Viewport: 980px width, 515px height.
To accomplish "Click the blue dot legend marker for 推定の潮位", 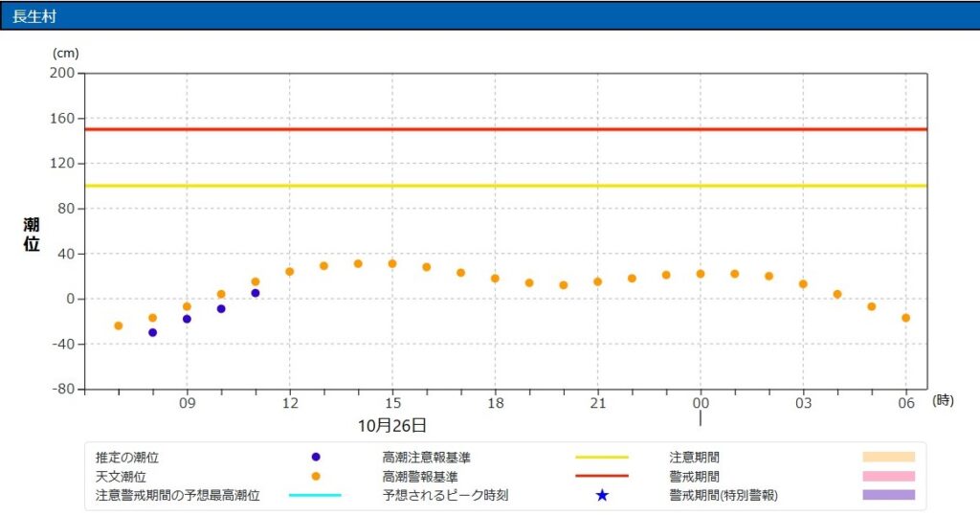I will click(x=316, y=458).
